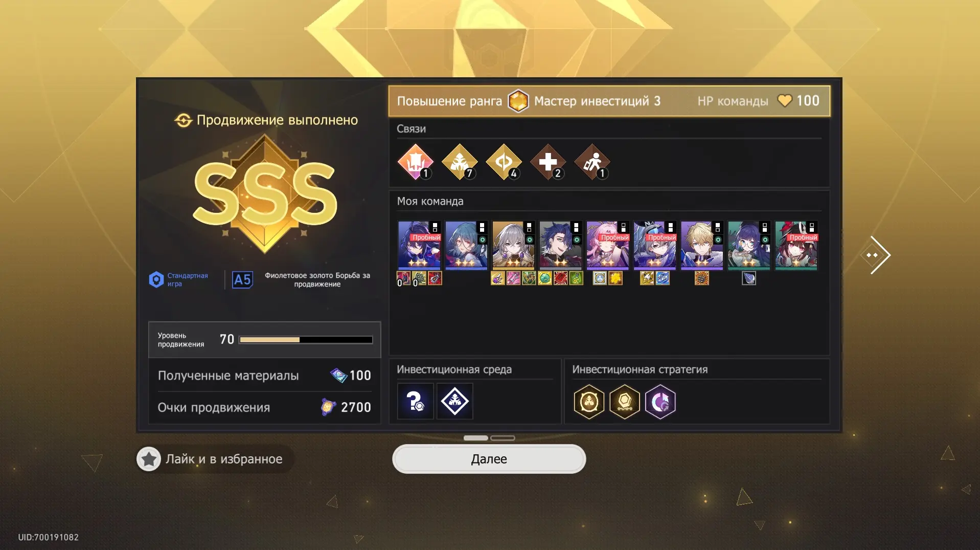Image resolution: width=980 pixels, height=550 pixels.
Task: Select the bond icon with count 4
Action: tap(504, 162)
